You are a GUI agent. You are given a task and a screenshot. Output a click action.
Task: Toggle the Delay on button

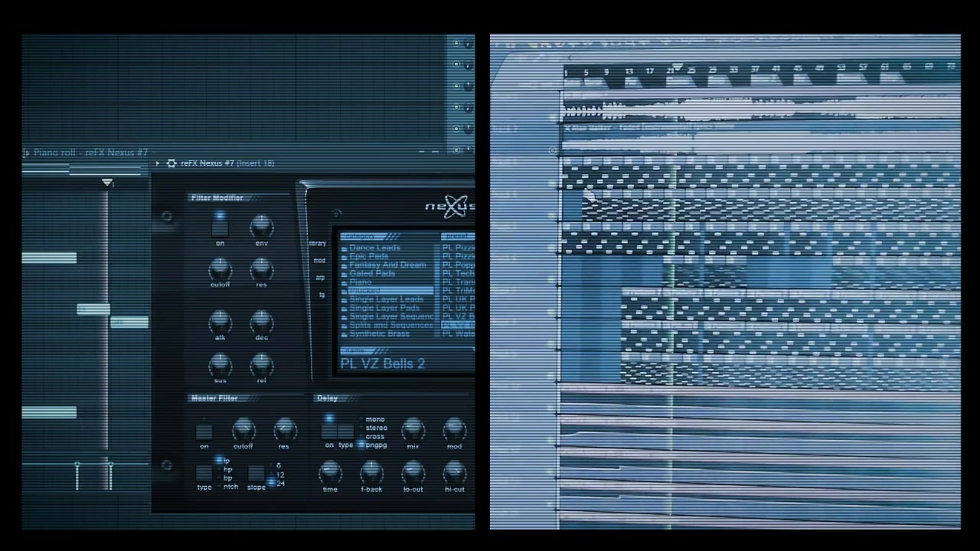(x=329, y=430)
